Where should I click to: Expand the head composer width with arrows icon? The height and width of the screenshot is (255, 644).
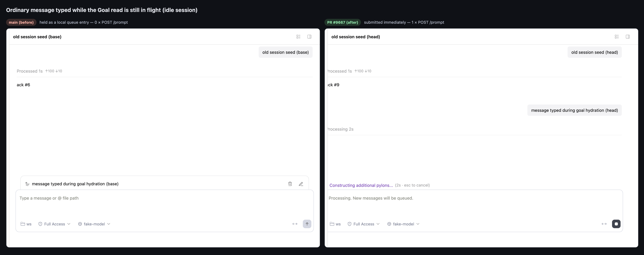[604, 224]
